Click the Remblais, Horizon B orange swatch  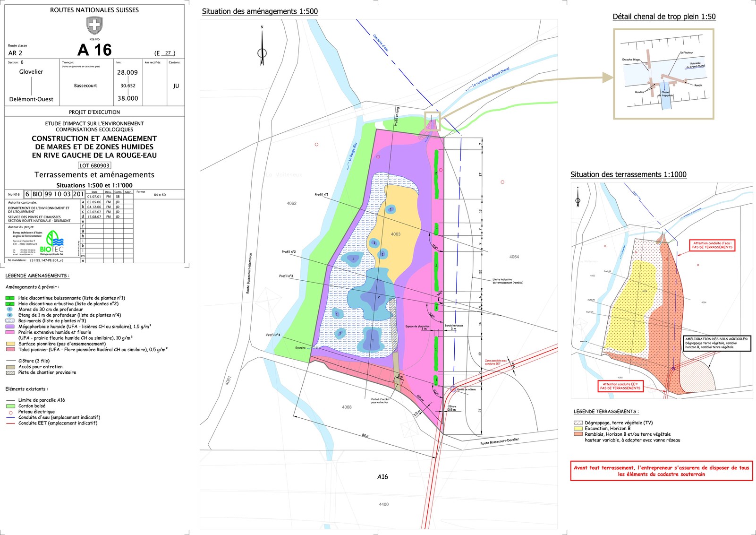pos(578,434)
